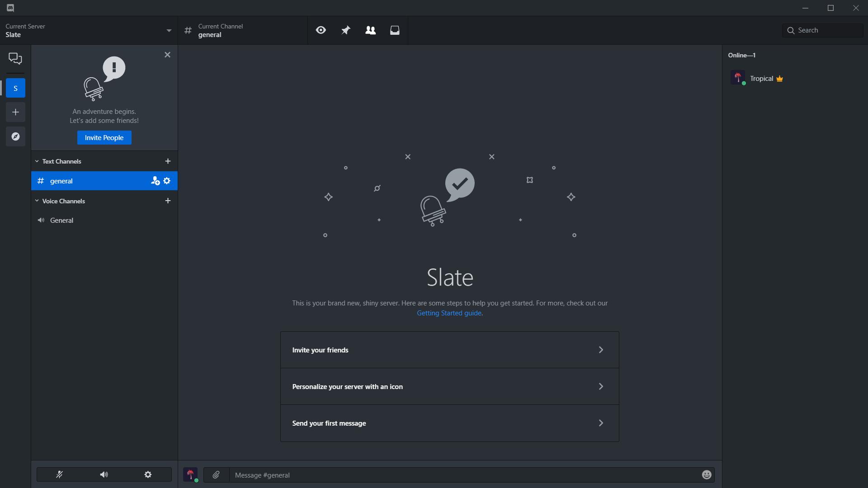868x488 pixels.
Task: Click Invite People button
Action: 104,138
